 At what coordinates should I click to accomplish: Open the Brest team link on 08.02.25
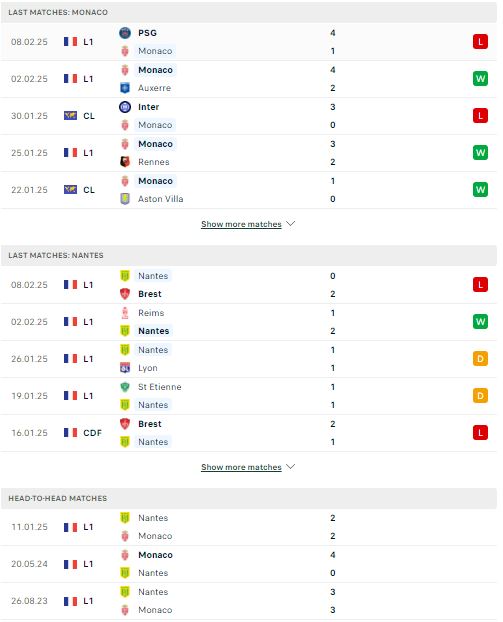150,294
